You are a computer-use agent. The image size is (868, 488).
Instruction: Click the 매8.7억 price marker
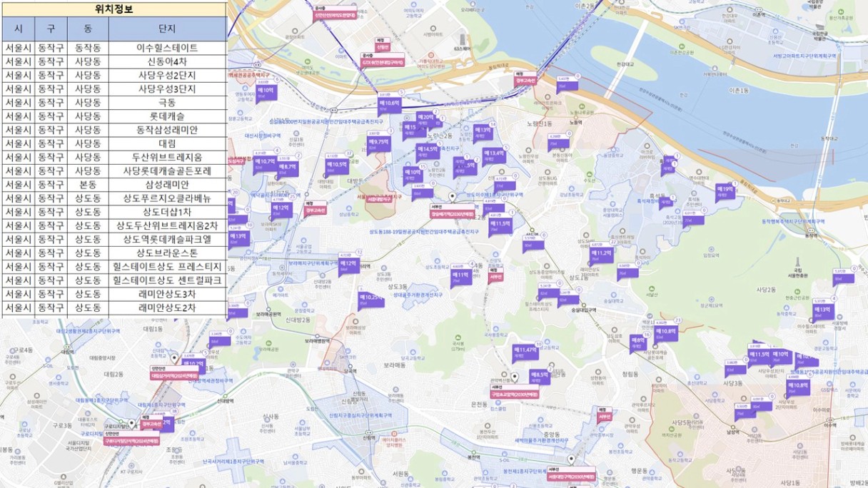tap(288, 168)
